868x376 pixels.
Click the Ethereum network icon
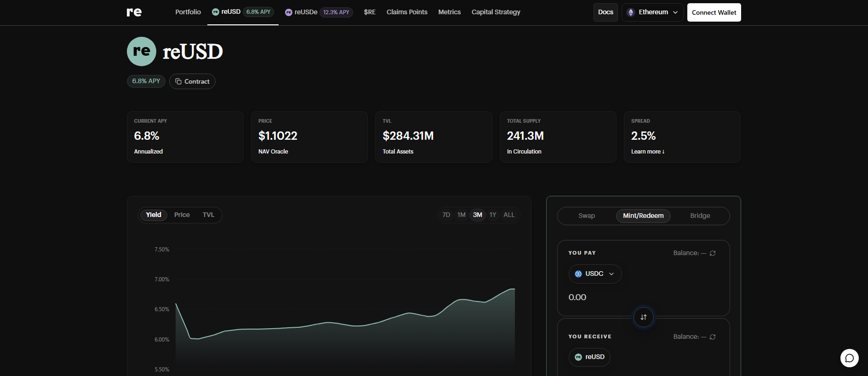tap(631, 12)
